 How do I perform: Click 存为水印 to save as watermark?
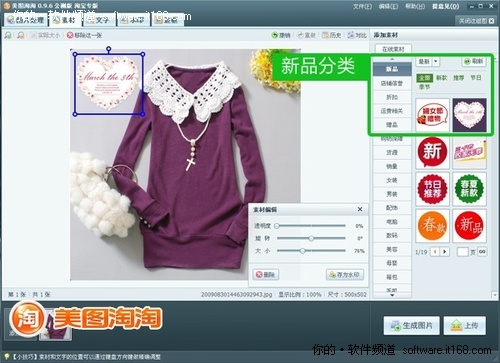click(x=345, y=275)
